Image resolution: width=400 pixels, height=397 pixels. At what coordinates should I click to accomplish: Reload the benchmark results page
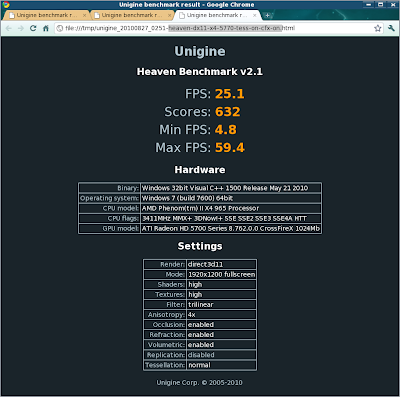click(33, 28)
